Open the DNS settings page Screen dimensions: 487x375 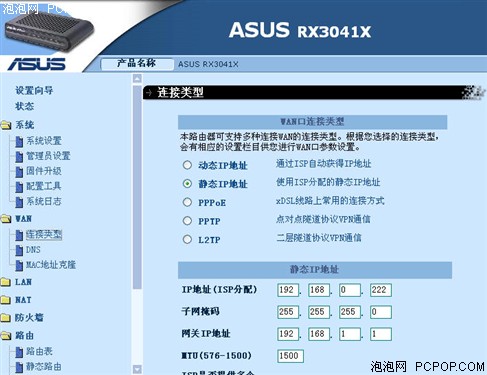(x=33, y=250)
